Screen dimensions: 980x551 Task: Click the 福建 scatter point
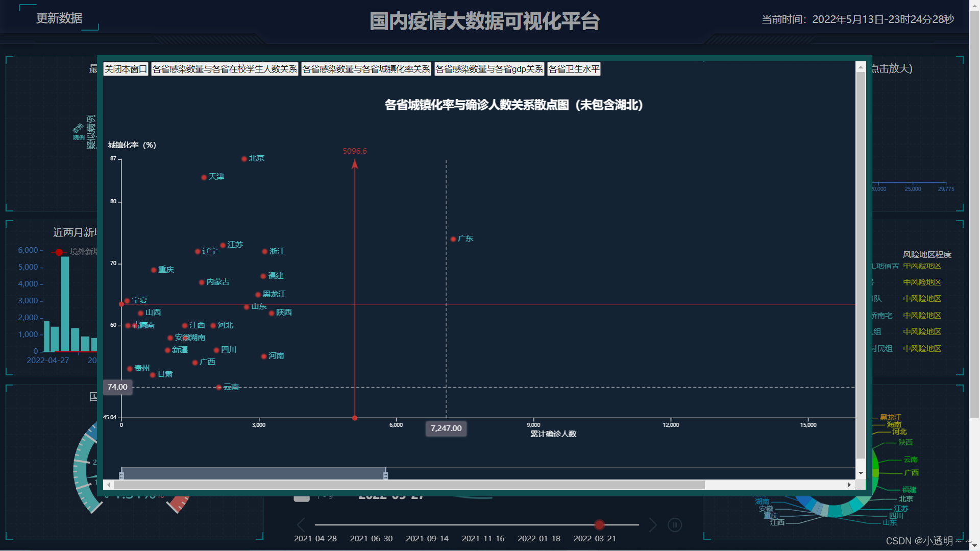pyautogui.click(x=263, y=276)
